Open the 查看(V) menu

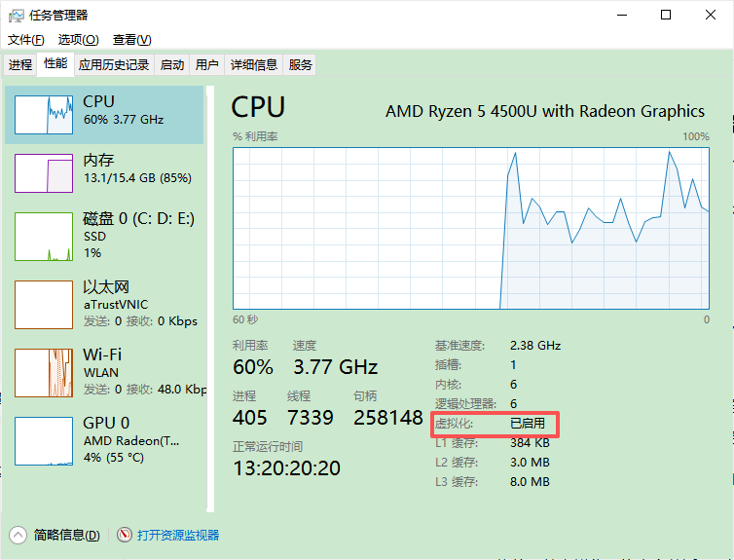click(131, 40)
